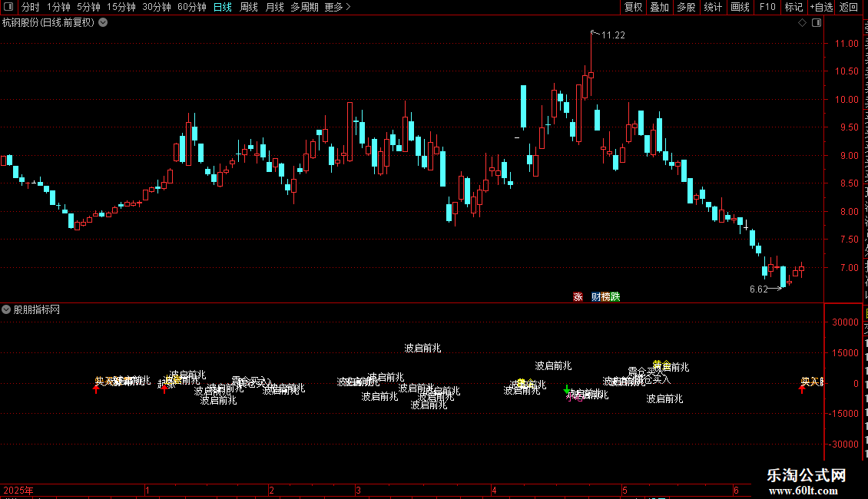Viewport: 868px width, 499px height.
Task: Click the diamond icon at chart top right
Action: coord(802,23)
